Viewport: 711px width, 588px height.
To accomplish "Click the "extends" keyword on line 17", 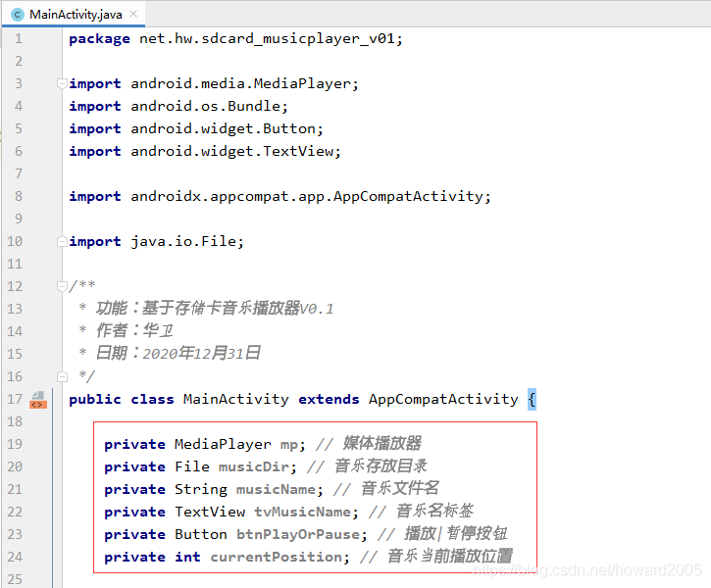I will 329,400.
